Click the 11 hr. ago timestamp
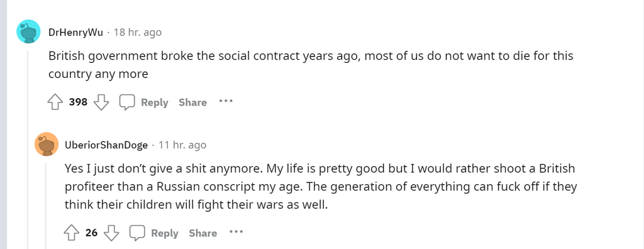 pyautogui.click(x=182, y=145)
